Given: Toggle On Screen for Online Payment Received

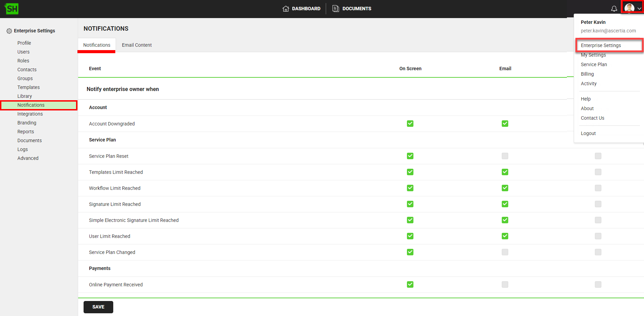Looking at the screenshot, I should [x=410, y=285].
